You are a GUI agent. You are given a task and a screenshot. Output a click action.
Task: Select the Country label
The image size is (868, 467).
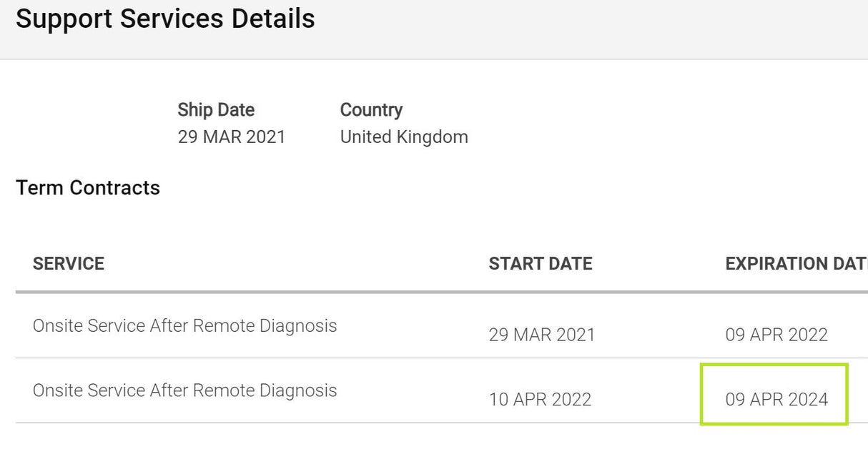pyautogui.click(x=371, y=110)
